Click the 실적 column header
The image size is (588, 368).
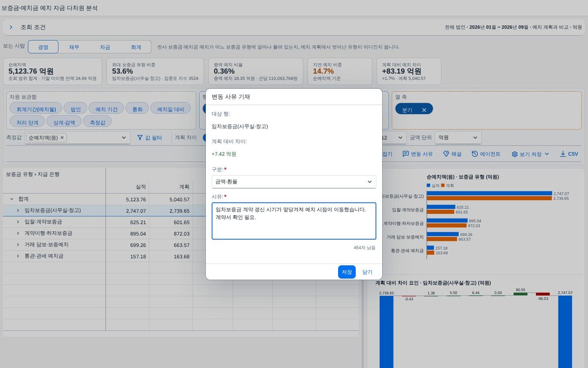(127, 187)
